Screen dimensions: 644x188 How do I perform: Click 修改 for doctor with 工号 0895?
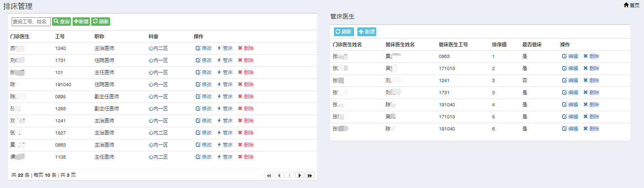click(x=204, y=97)
